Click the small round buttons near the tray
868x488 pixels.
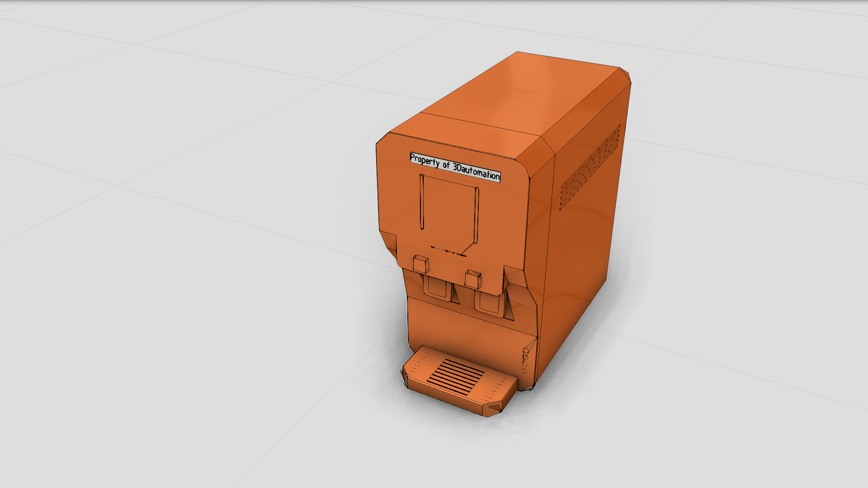[525, 361]
